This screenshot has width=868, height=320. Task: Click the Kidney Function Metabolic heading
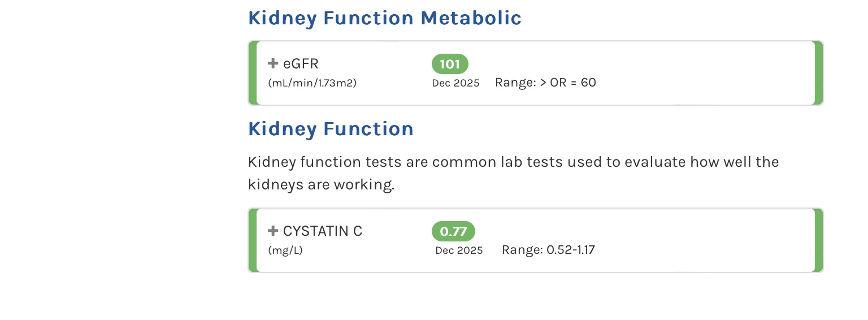click(384, 18)
